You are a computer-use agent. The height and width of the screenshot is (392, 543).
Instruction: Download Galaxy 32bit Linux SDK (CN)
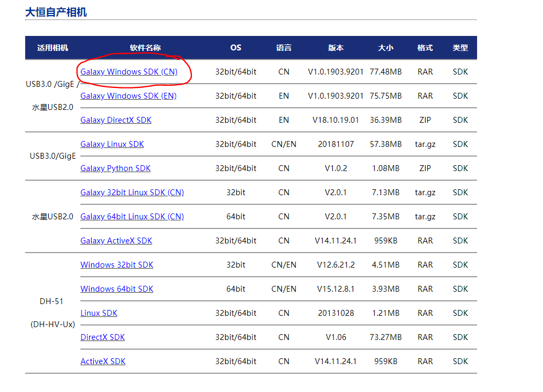[132, 193]
